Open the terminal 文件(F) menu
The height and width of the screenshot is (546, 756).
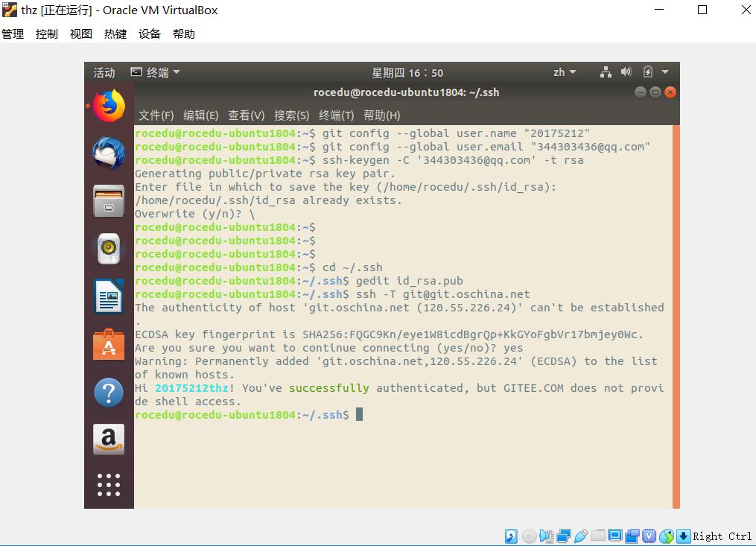click(156, 115)
